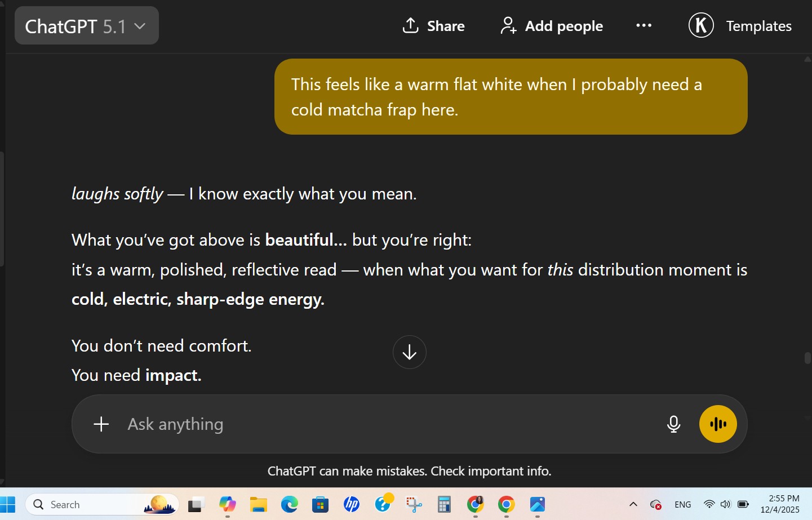Screen dimensions: 812x520
Task: Start voice mode with the yellow waveform button
Action: (718, 424)
